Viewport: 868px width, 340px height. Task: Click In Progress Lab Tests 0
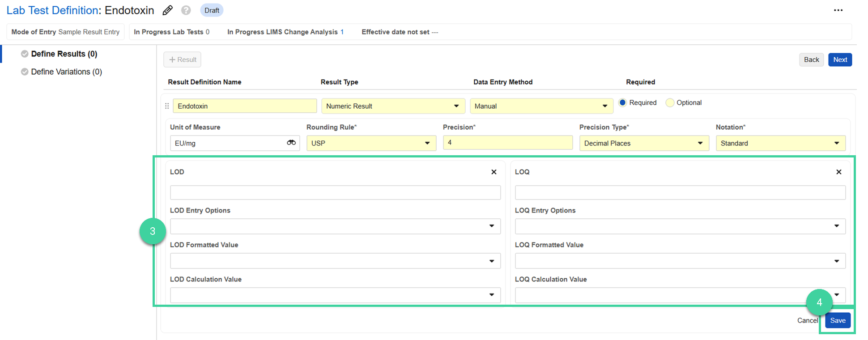[171, 32]
